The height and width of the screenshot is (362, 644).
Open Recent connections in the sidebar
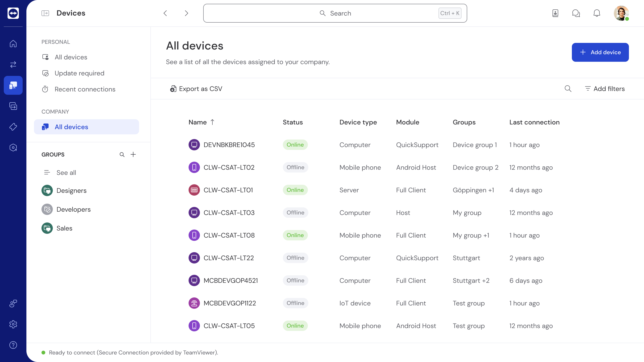point(85,89)
